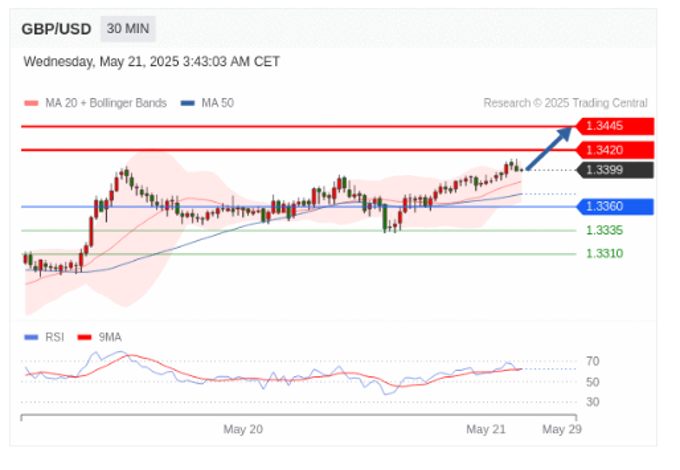The image size is (680, 470).
Task: Select the 1.3399 current price label
Action: pos(615,170)
